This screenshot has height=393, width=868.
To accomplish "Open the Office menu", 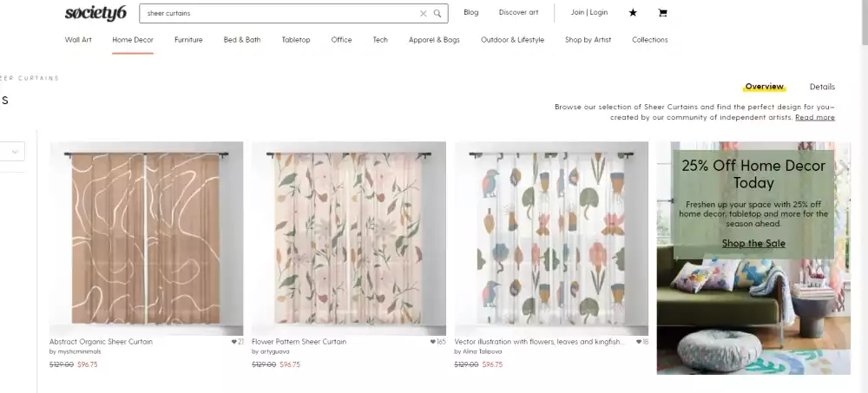I will pyautogui.click(x=341, y=40).
